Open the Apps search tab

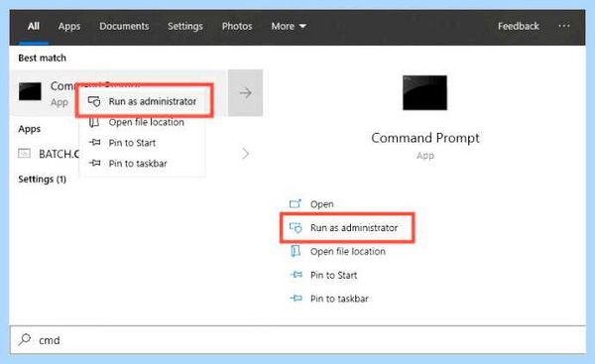coord(69,26)
